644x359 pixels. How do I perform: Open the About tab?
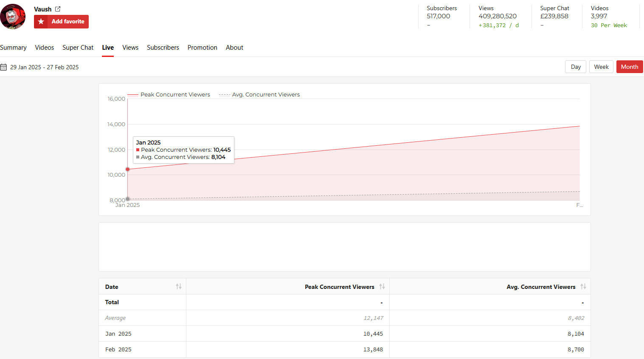[234, 48]
